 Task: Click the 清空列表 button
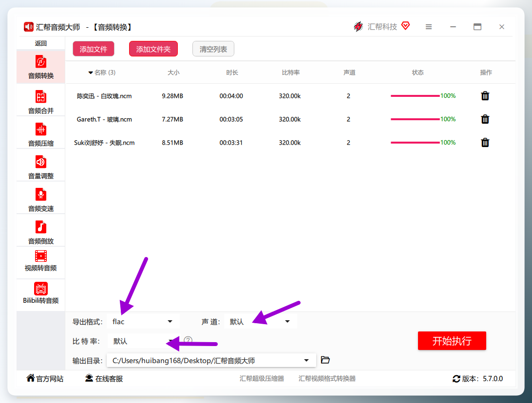[x=213, y=49]
